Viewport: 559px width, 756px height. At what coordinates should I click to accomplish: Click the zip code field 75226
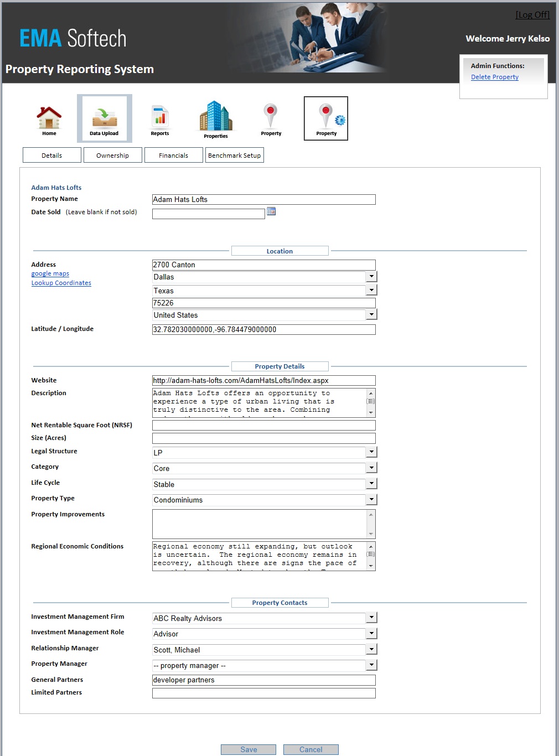(264, 303)
